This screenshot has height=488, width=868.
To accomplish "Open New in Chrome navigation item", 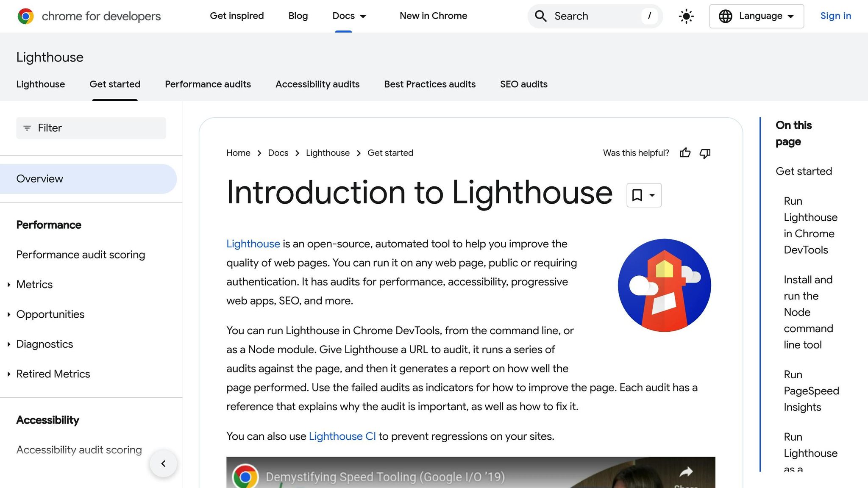I will pos(433,16).
